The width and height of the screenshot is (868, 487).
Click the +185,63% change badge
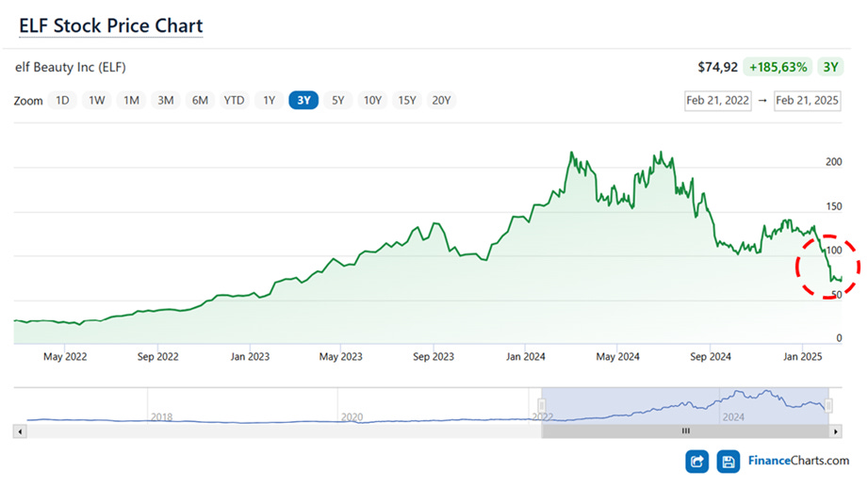point(778,68)
